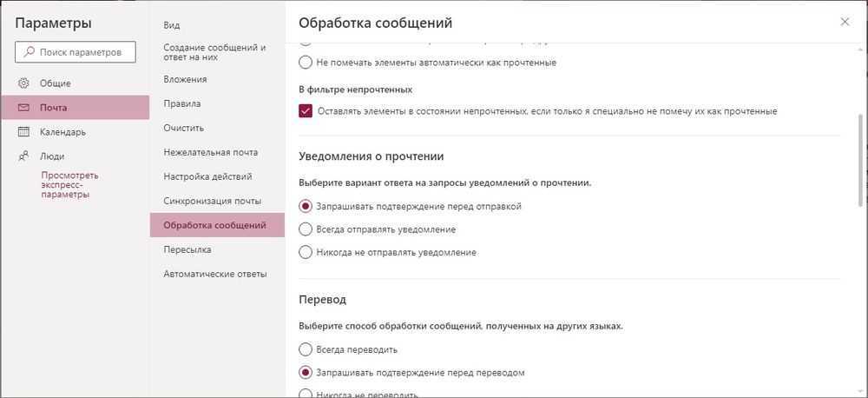Click the envelope icon next to Почта
Image resolution: width=868 pixels, height=398 pixels.
point(23,108)
